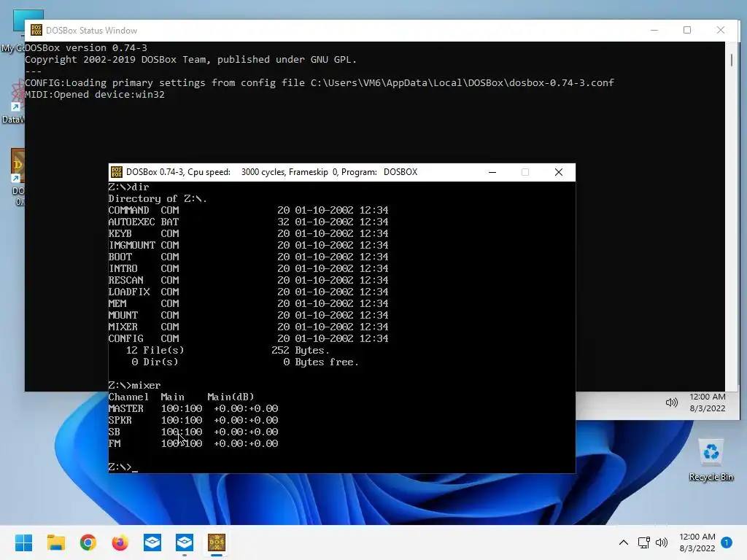Click the 'MIDI:Opened device:win32' log line

(x=95, y=94)
